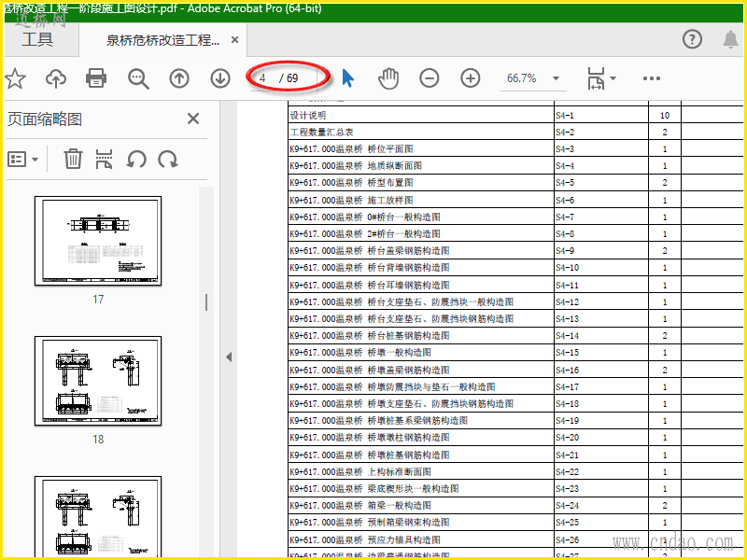This screenshot has width=747, height=560.
Task: Click the page thumbnail layout icon with scissors
Action: tap(104, 159)
